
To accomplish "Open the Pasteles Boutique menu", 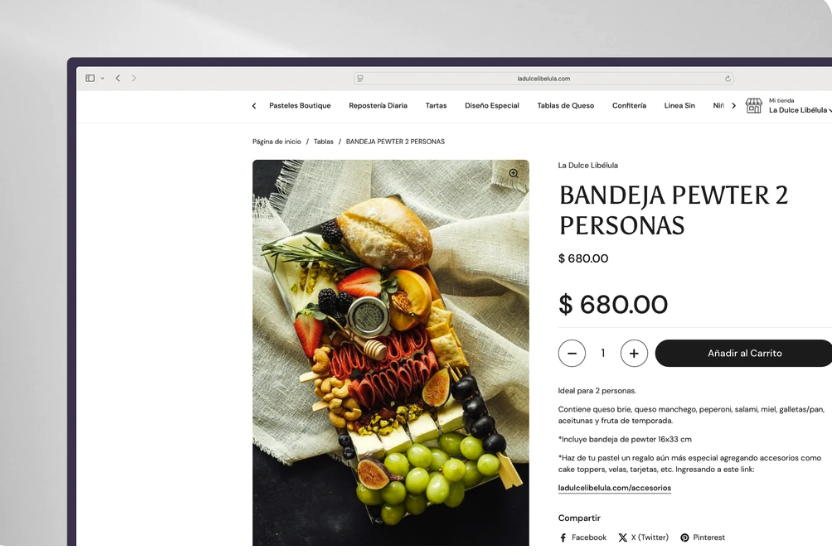I will 300,106.
